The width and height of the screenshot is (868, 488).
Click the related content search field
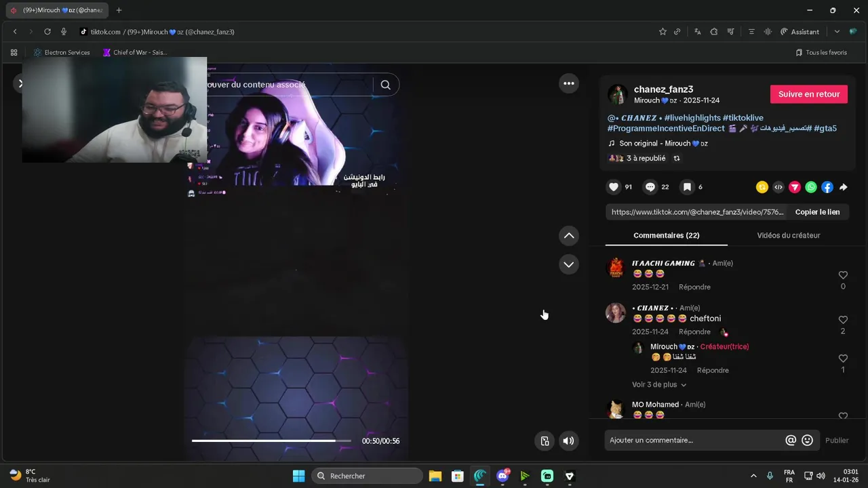[x=288, y=85]
